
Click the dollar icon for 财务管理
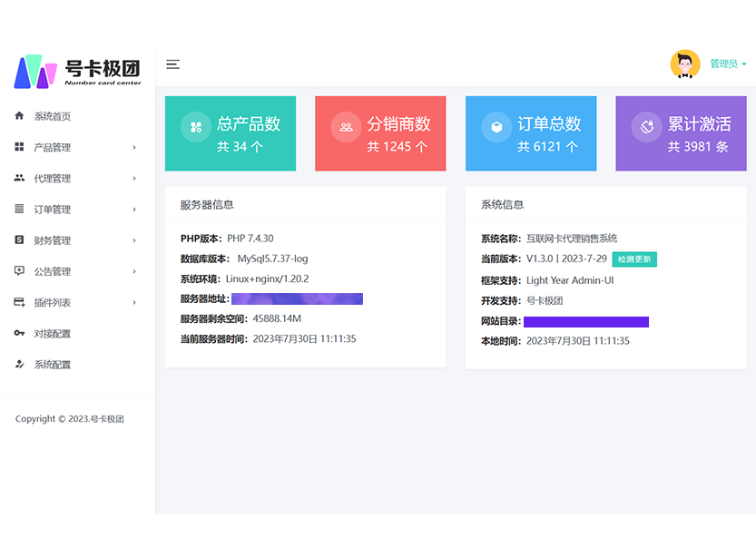pyautogui.click(x=19, y=240)
